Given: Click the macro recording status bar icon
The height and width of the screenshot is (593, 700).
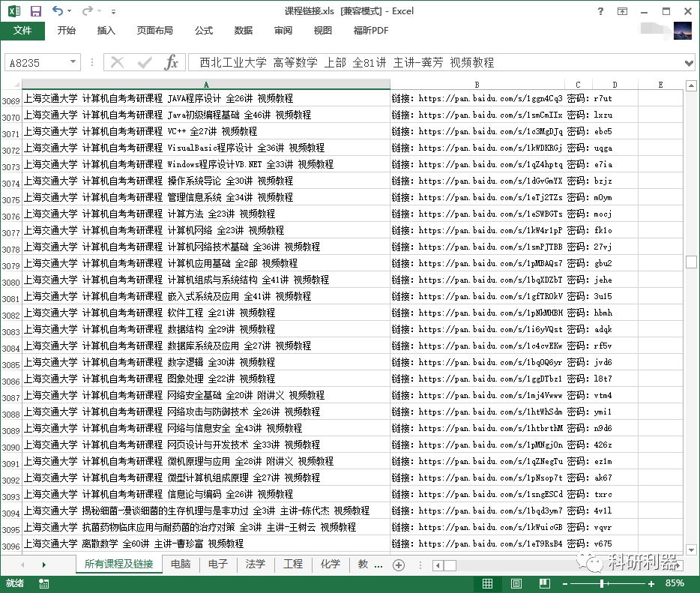Looking at the screenshot, I should pos(43,583).
